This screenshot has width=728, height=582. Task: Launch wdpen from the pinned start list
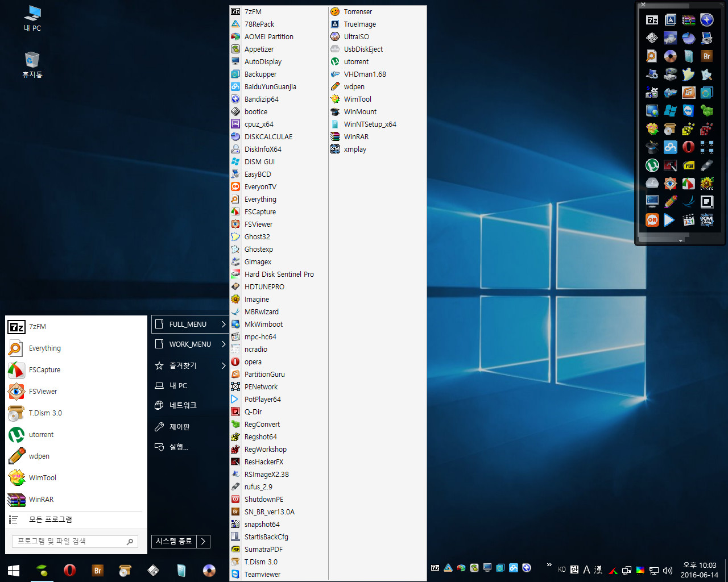point(76,456)
